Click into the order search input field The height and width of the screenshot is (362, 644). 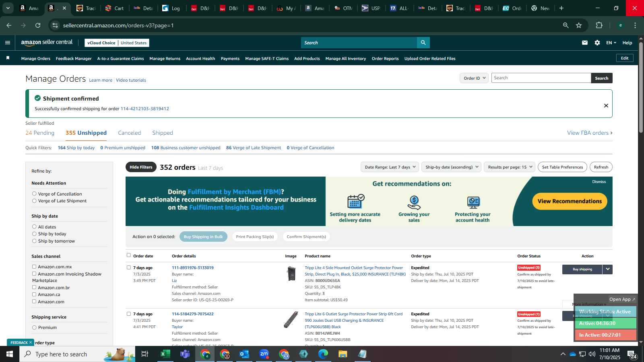pos(541,78)
